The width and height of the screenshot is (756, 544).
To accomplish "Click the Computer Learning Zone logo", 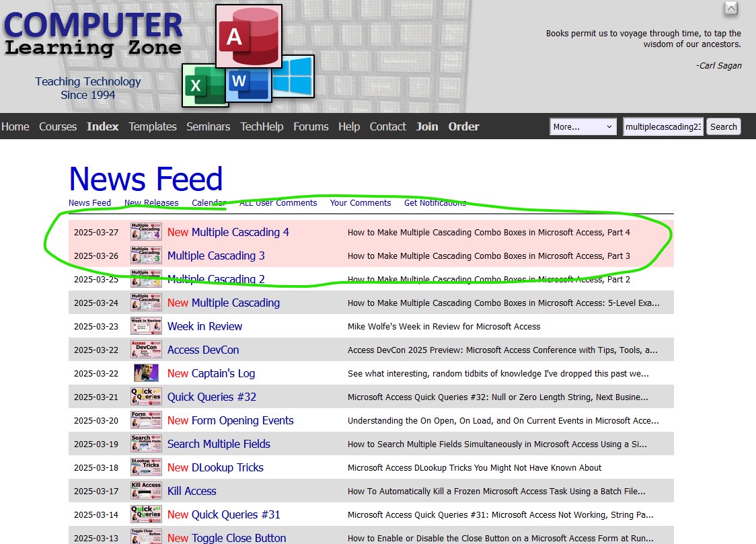I will [x=93, y=35].
